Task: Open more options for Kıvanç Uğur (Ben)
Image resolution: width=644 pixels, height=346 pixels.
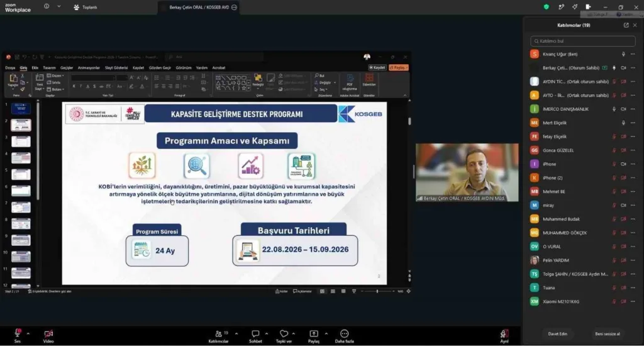Action: [x=633, y=54]
